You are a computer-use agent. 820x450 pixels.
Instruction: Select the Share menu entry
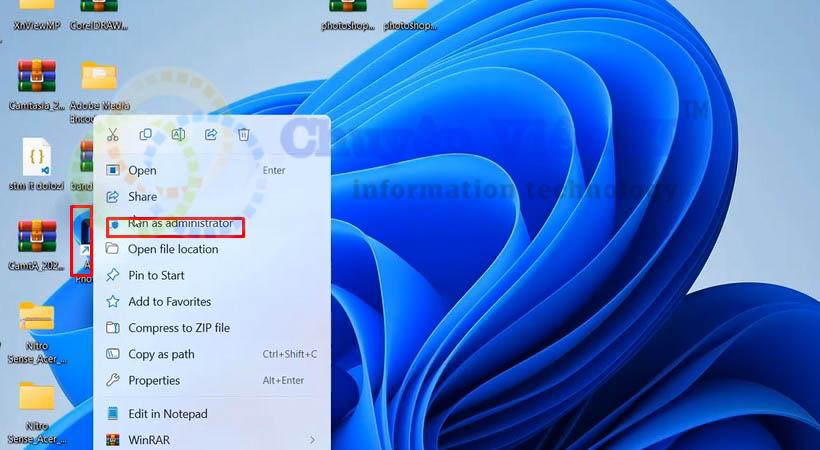[x=212, y=196]
